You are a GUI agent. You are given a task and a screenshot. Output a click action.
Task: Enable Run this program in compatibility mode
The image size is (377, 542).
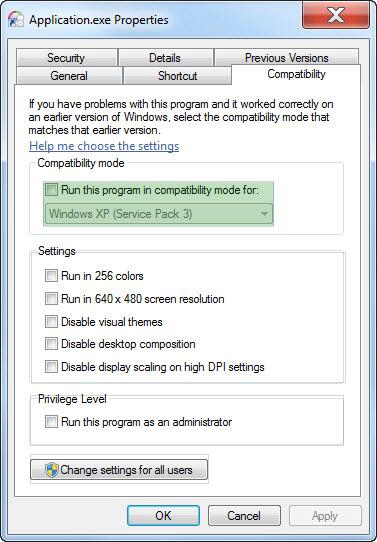tap(51, 190)
